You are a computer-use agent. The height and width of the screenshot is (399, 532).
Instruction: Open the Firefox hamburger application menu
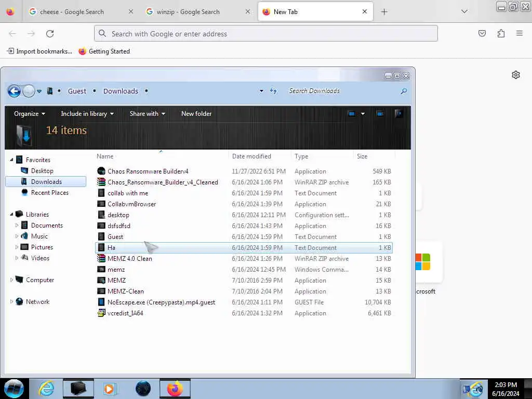(x=520, y=33)
